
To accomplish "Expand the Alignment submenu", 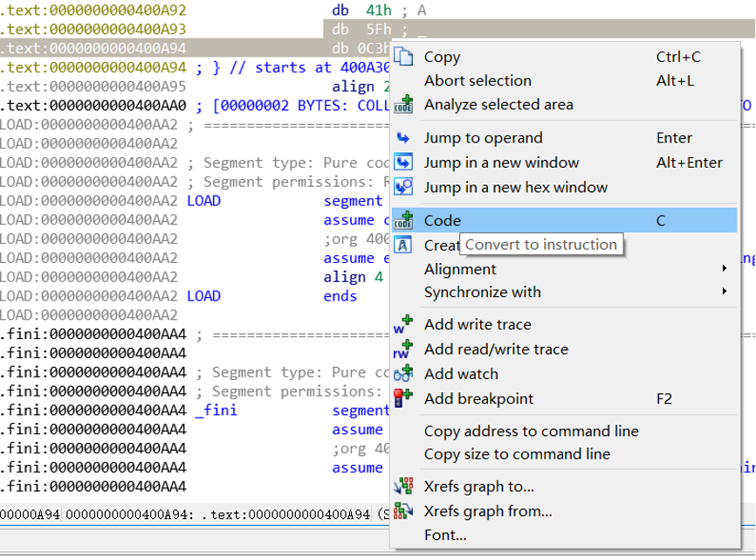I will [564, 269].
